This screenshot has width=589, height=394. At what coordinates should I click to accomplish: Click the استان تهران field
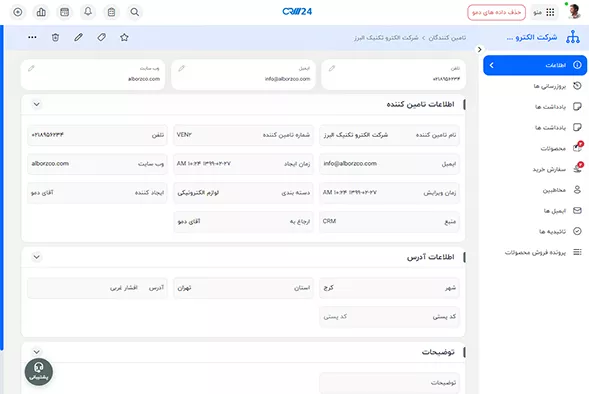pos(243,288)
